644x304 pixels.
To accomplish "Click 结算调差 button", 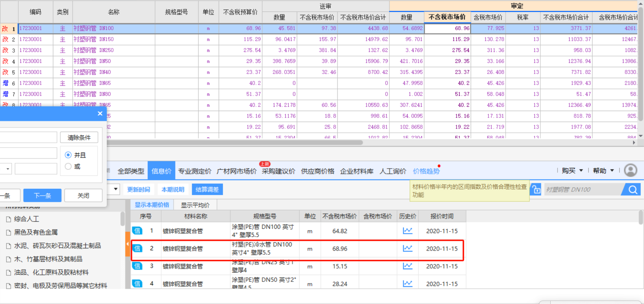I will (x=207, y=190).
